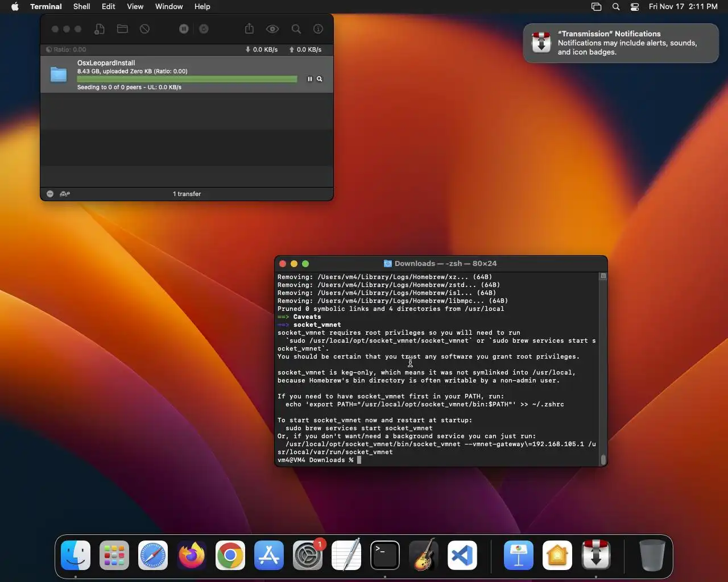Minimize the Terminal window with yellow button
This screenshot has height=582, width=728.
(x=294, y=264)
